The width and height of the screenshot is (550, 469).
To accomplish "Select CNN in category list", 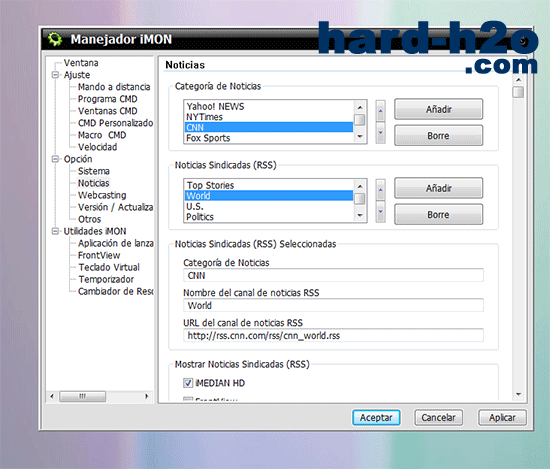I will click(269, 127).
